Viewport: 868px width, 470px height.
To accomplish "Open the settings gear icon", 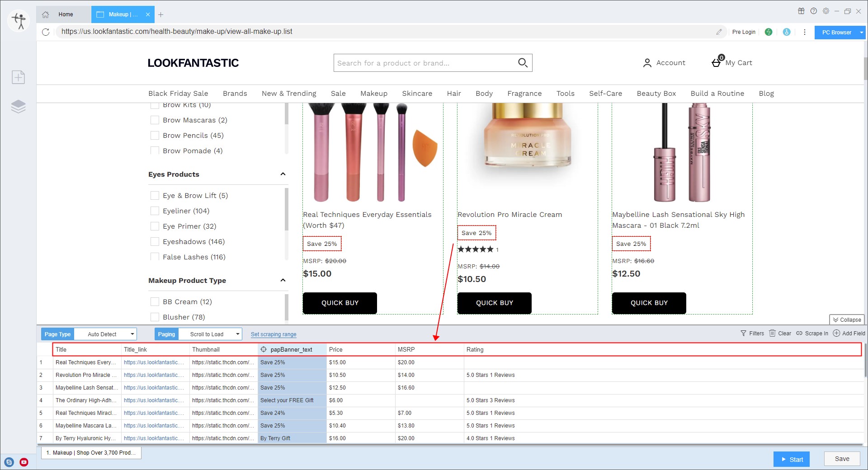I will tap(826, 11).
